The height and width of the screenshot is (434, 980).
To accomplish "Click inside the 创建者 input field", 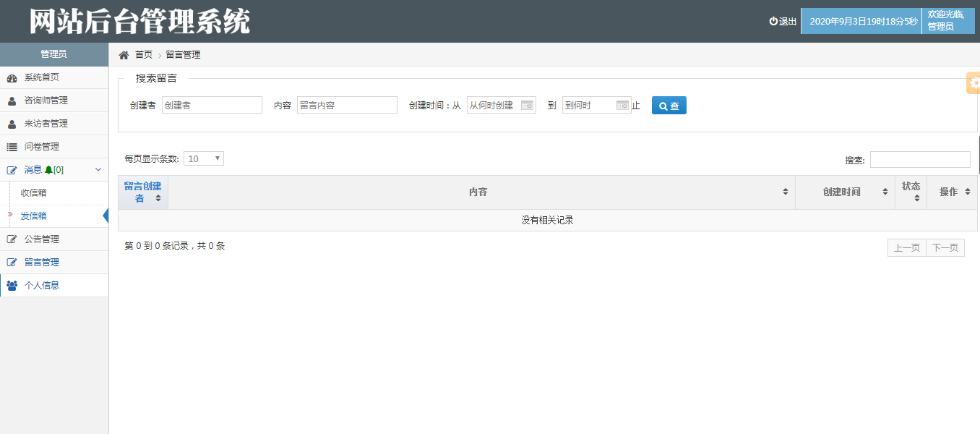I will coord(211,104).
